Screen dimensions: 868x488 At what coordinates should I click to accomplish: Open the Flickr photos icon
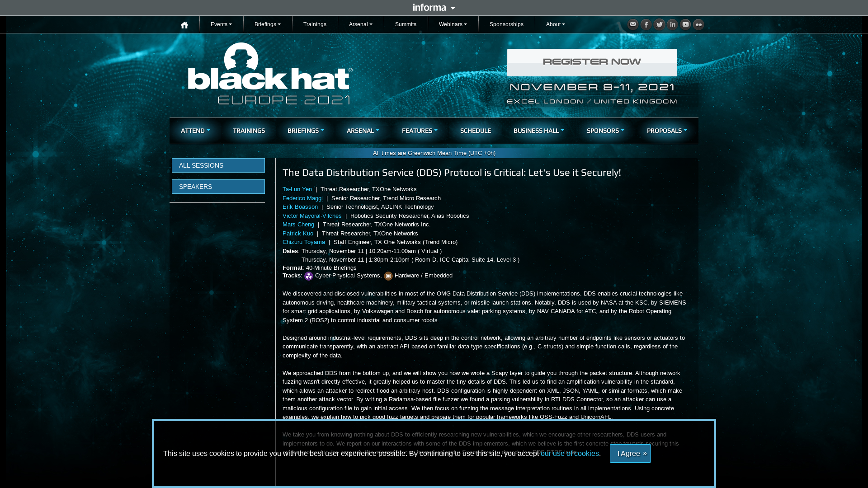[698, 24]
